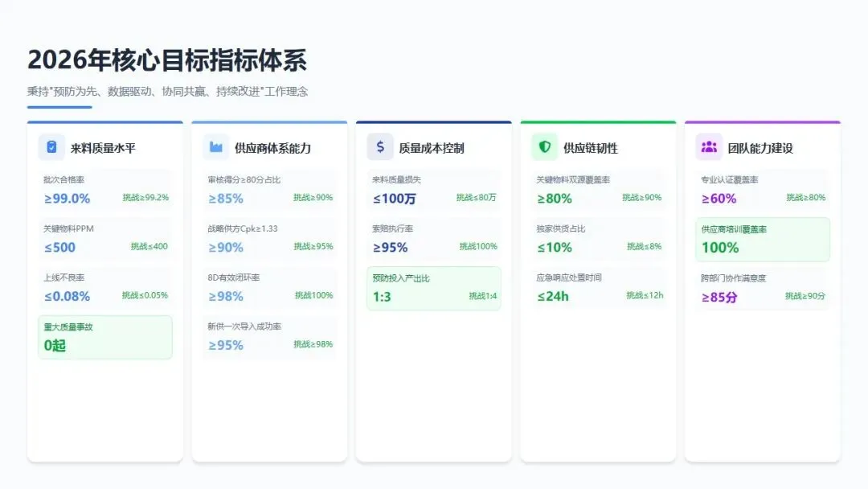Click 挑战100% in the 索赔执行率 row
Screen dimensions: 868x489
tap(478, 246)
